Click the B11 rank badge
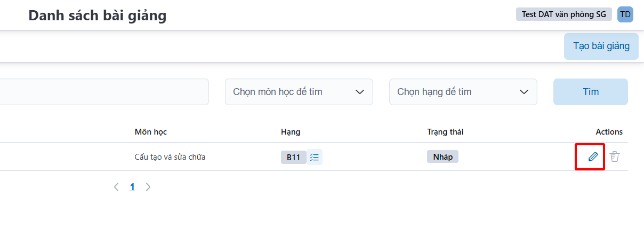This screenshot has height=235, width=644. coord(293,157)
